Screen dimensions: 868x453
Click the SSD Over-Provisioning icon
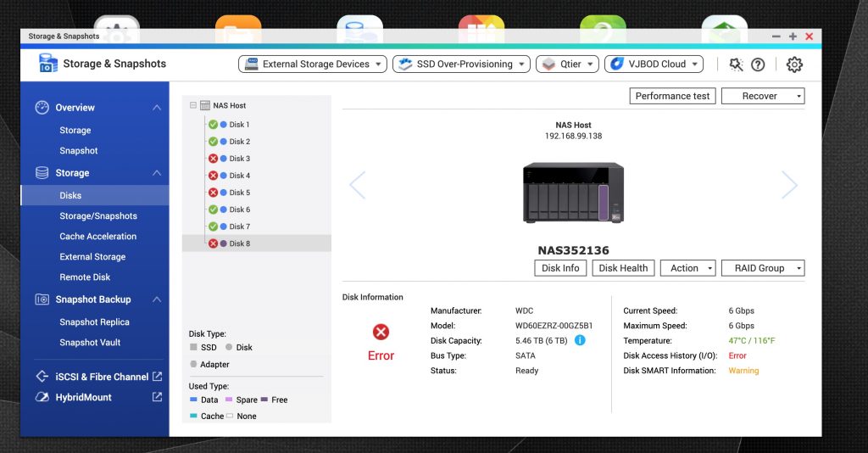[405, 64]
